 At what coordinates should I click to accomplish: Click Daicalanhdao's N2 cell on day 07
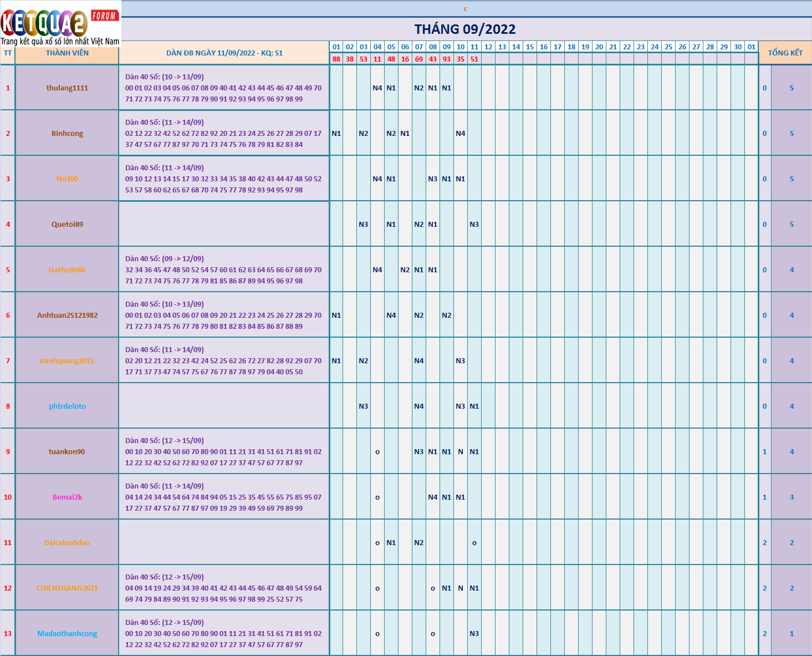(419, 542)
